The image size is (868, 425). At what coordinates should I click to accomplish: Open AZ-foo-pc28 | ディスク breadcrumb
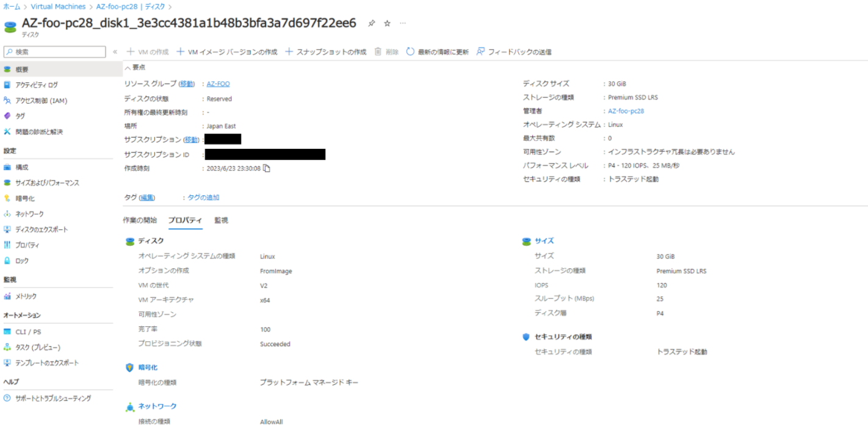click(131, 6)
